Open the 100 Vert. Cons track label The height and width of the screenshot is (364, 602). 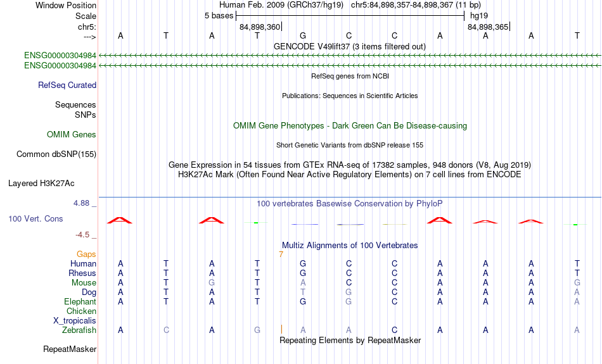pos(35,218)
